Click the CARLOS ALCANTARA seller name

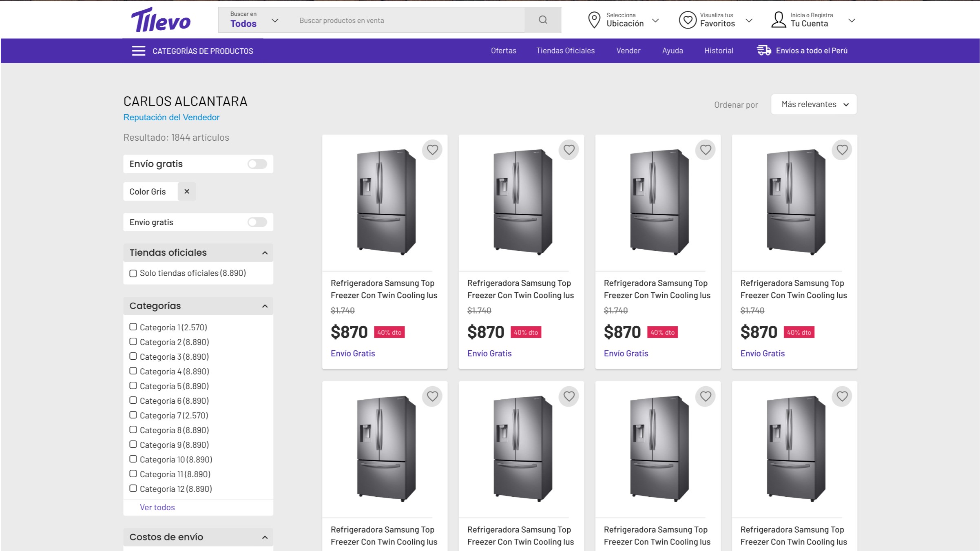pyautogui.click(x=186, y=101)
